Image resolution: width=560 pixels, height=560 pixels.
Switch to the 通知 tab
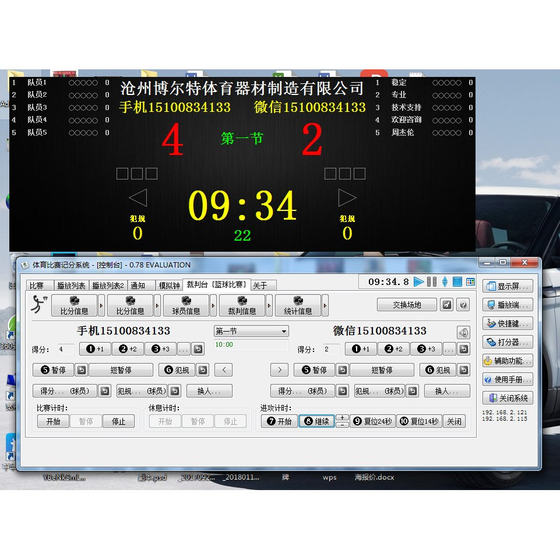[x=141, y=285]
